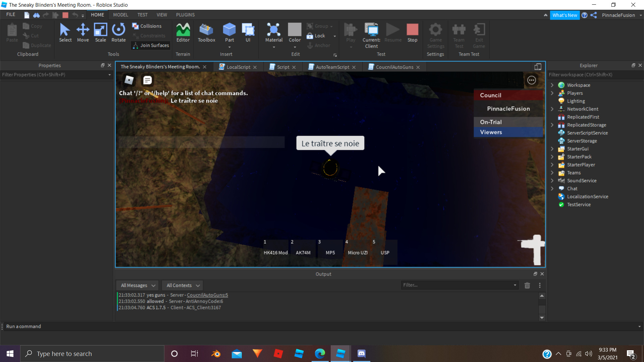Toggle Collisions in Tools section
The width and height of the screenshot is (644, 362).
pos(147,26)
